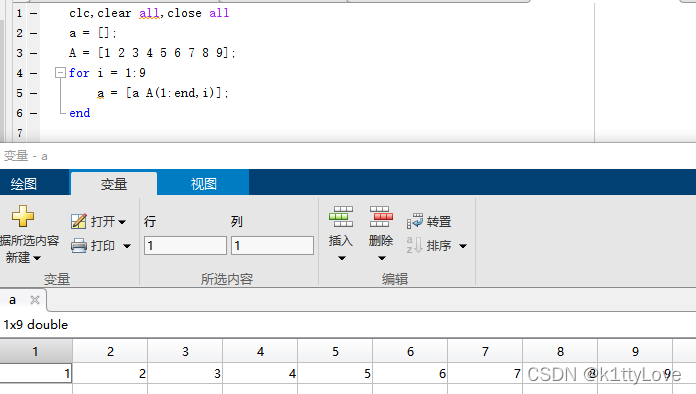696x394 pixels.
Task: Click cell with value 6 in row one
Action: 410,374
